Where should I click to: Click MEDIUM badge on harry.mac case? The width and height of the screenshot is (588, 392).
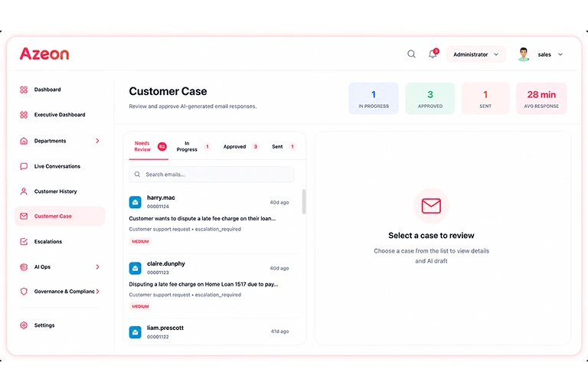(x=140, y=242)
